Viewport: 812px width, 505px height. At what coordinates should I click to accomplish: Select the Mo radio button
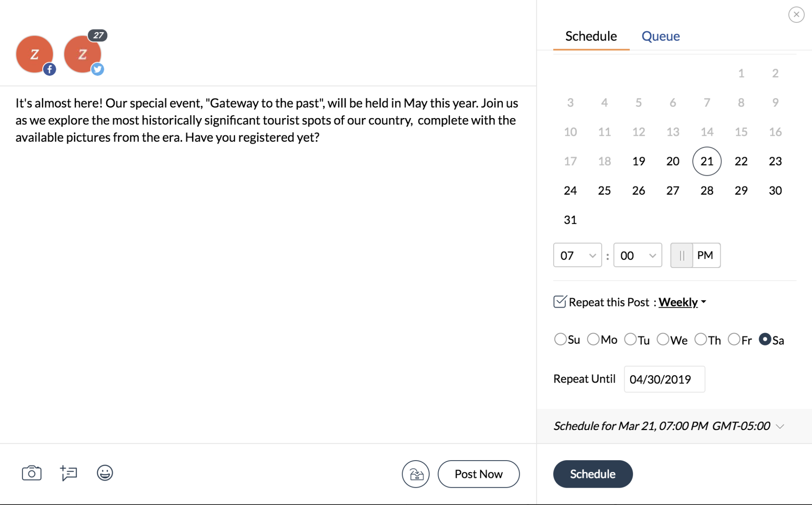pos(593,339)
